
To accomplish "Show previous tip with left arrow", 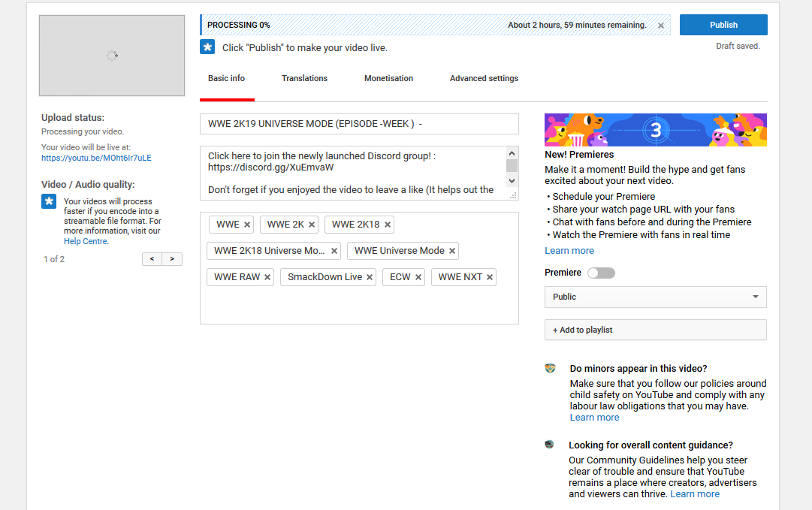I will coord(152,259).
